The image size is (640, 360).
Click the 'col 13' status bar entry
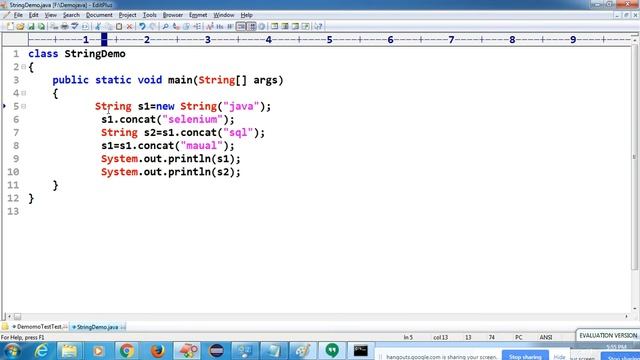click(x=440, y=337)
